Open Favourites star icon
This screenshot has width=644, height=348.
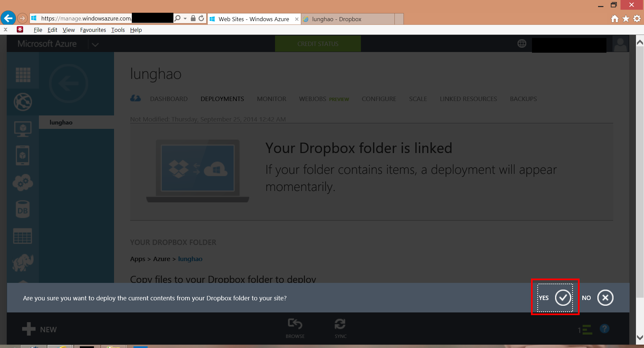point(626,19)
